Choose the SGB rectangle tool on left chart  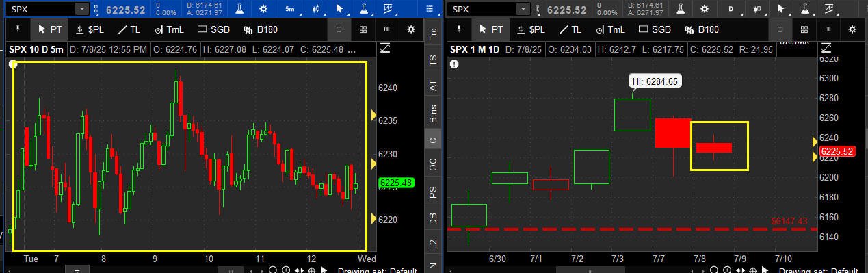(x=213, y=29)
